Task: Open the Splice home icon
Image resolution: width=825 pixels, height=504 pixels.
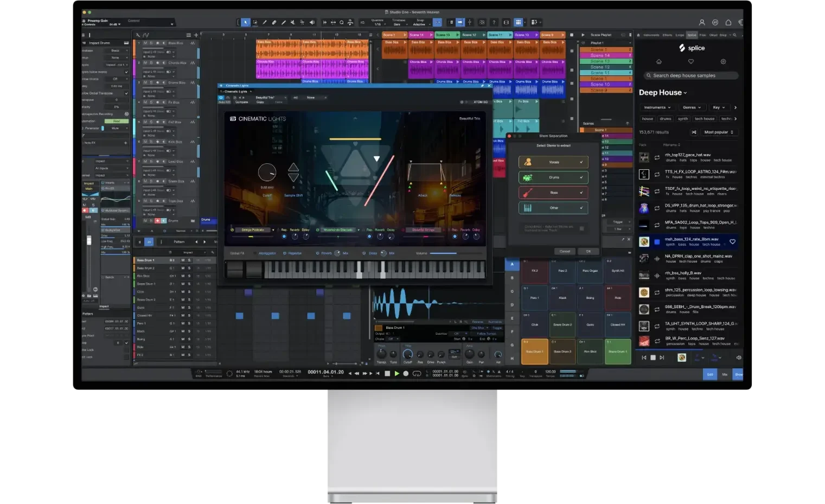Action: point(659,62)
